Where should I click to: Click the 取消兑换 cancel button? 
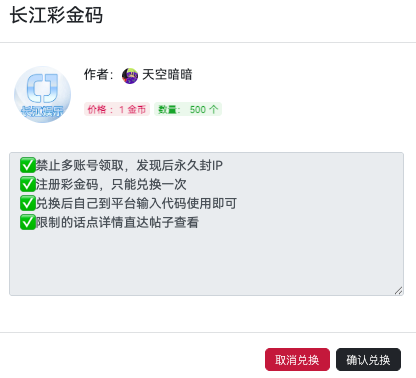coord(297,360)
